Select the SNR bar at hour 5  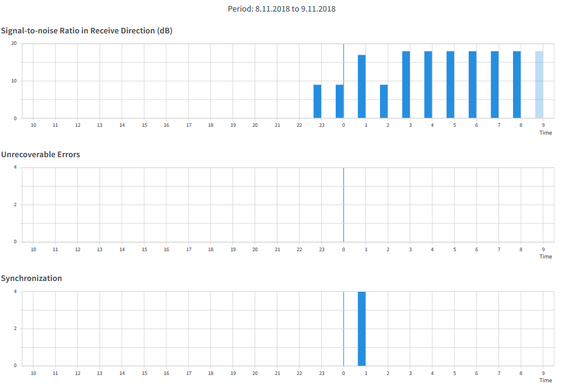[x=450, y=84]
